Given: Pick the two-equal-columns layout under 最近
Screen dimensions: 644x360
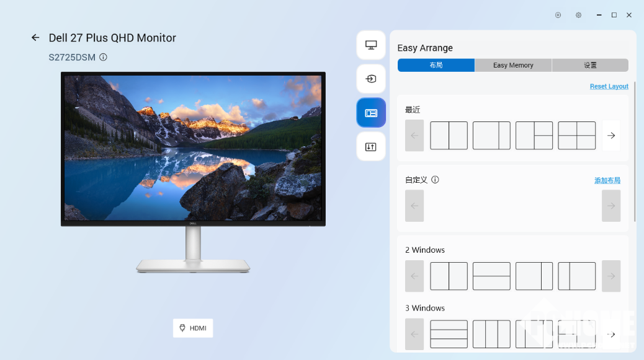Looking at the screenshot, I should point(449,135).
